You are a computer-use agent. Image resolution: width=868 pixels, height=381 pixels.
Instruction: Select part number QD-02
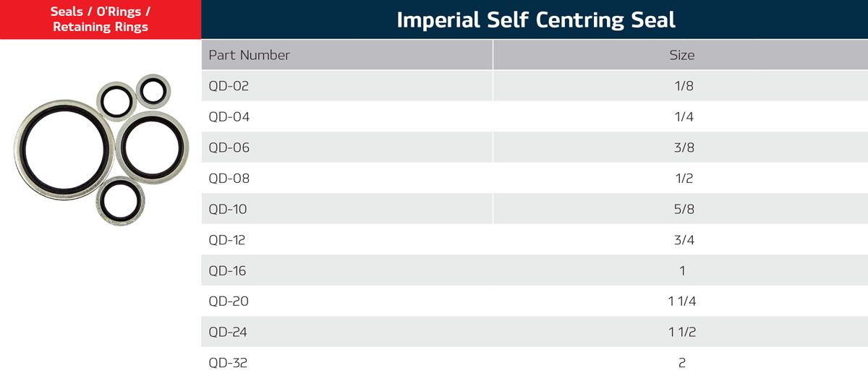click(x=229, y=86)
